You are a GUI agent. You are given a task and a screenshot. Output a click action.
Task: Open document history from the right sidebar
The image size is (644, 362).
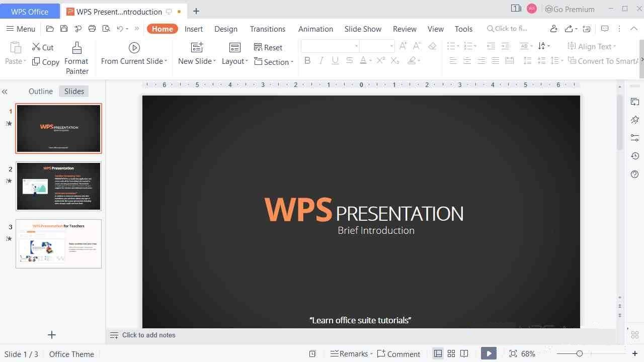[x=635, y=156]
